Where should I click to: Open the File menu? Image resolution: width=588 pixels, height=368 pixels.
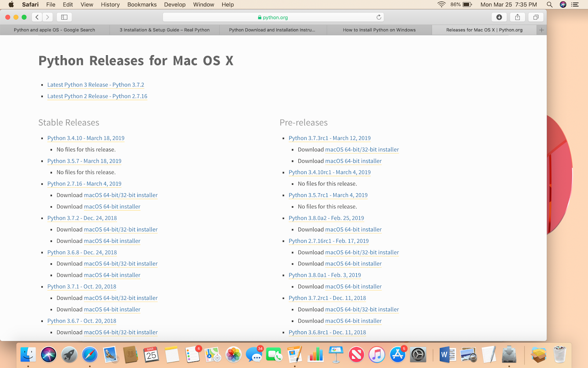[x=51, y=4]
